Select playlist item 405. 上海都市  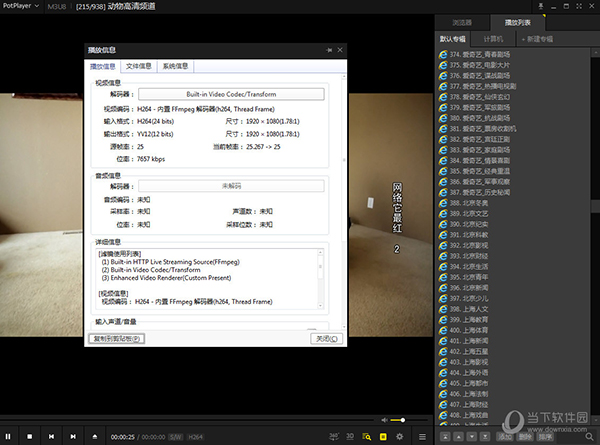463,383
